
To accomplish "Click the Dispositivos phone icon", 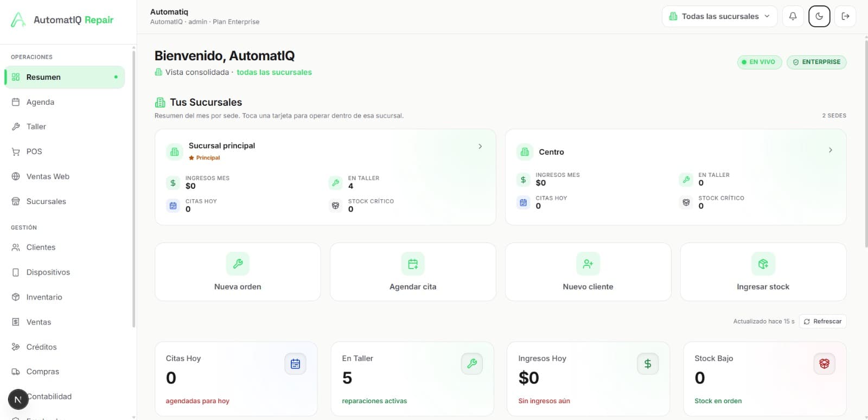I will [16, 272].
